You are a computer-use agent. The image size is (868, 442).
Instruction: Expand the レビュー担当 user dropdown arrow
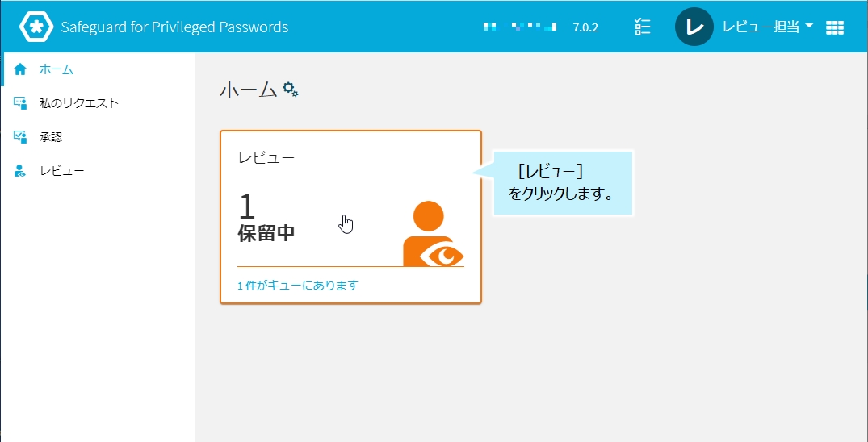tap(809, 26)
